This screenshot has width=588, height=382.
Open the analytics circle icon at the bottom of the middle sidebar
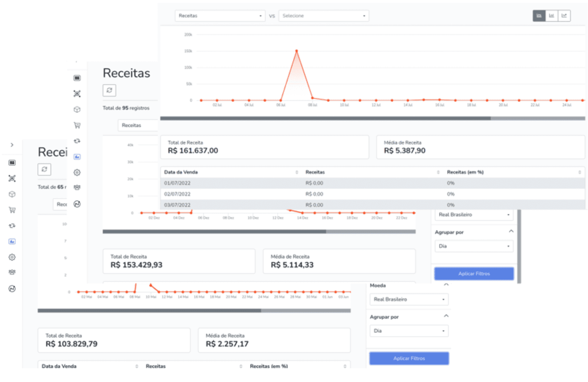77,204
